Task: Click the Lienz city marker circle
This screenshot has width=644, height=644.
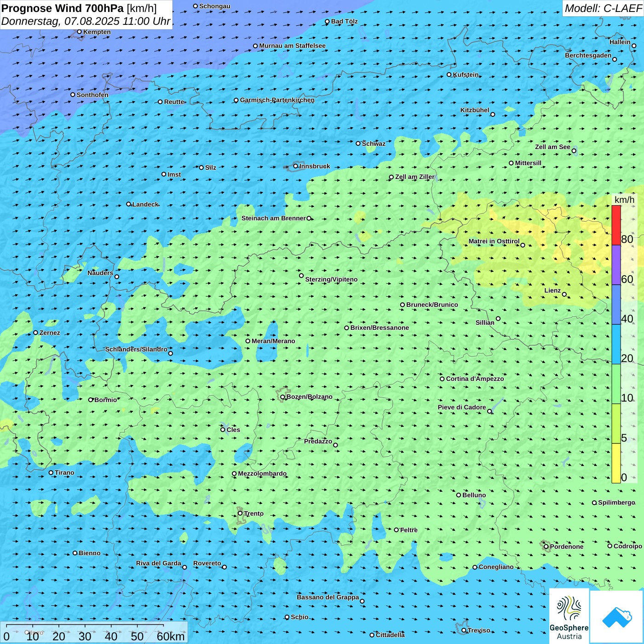Action: [x=564, y=294]
